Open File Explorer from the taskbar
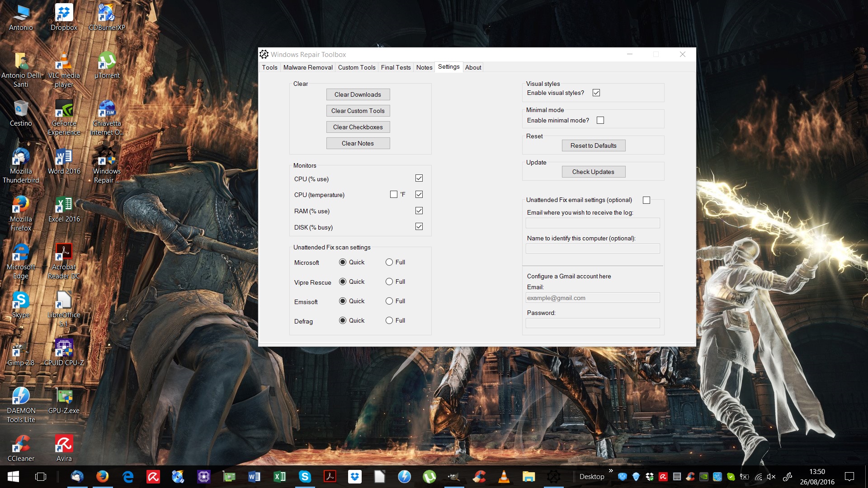Screen dimensions: 868x488 [x=528, y=476]
